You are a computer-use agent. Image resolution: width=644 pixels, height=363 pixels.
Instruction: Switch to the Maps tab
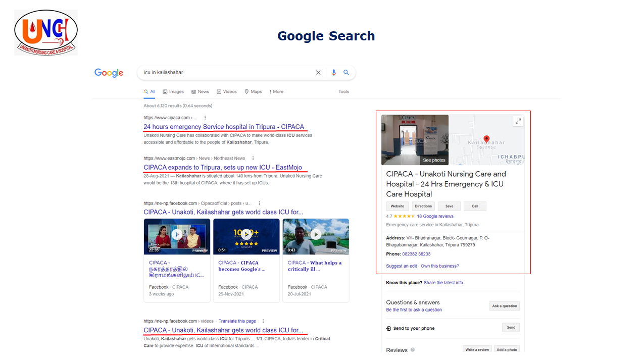(253, 92)
